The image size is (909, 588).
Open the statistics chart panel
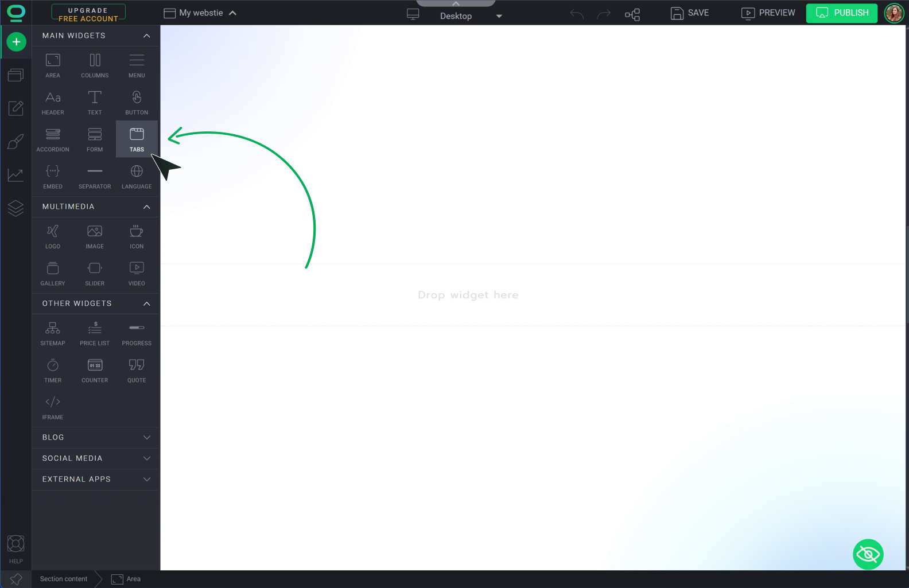(16, 175)
